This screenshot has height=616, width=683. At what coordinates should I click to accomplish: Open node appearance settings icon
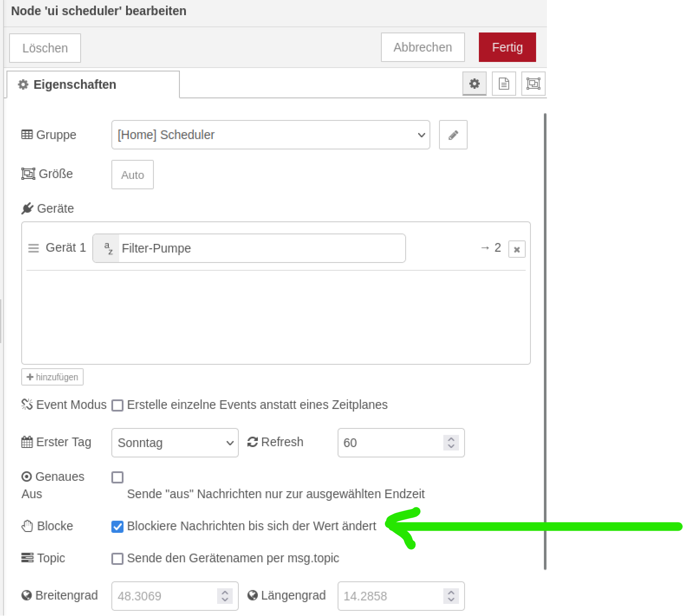click(x=533, y=84)
